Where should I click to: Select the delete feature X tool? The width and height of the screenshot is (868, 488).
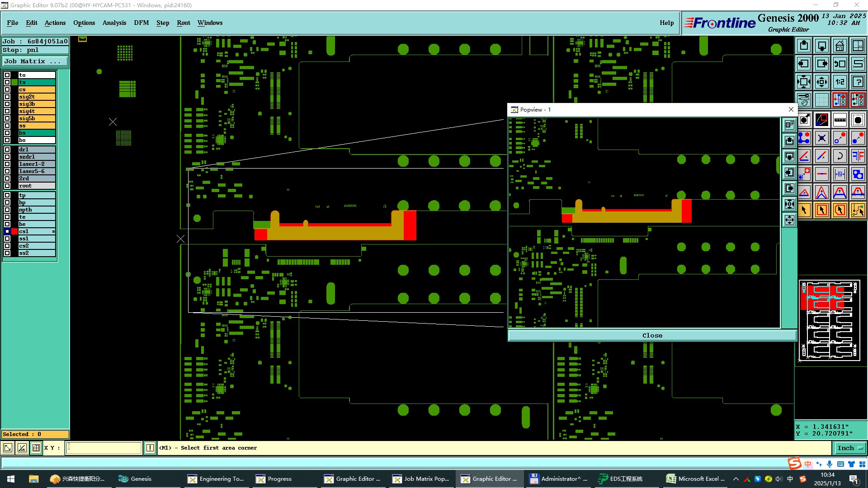pos(821,138)
